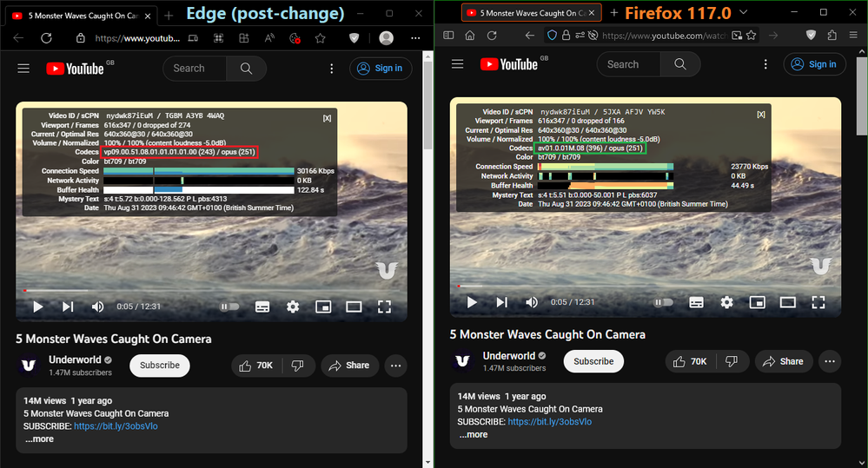Play the video in Firefox
Image resolution: width=868 pixels, height=468 pixels.
(x=472, y=302)
